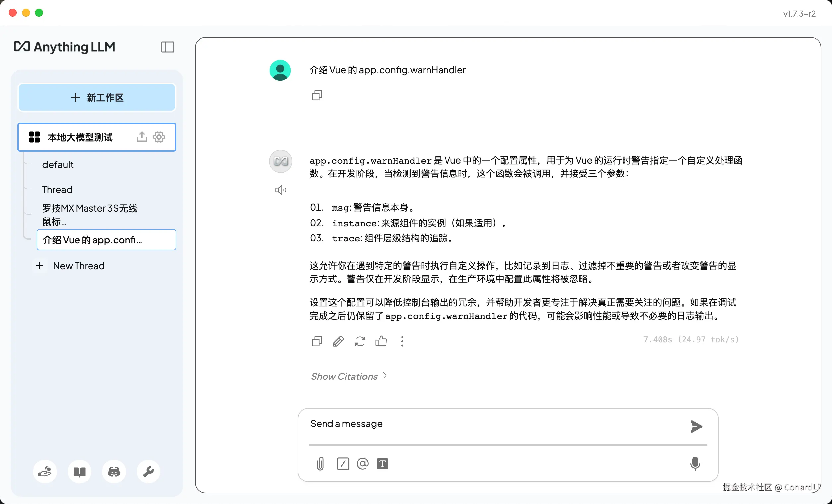Regenerate the assistant response

point(360,341)
